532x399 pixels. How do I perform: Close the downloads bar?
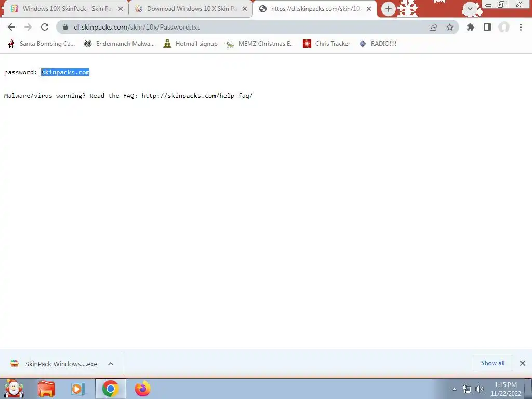[523, 363]
